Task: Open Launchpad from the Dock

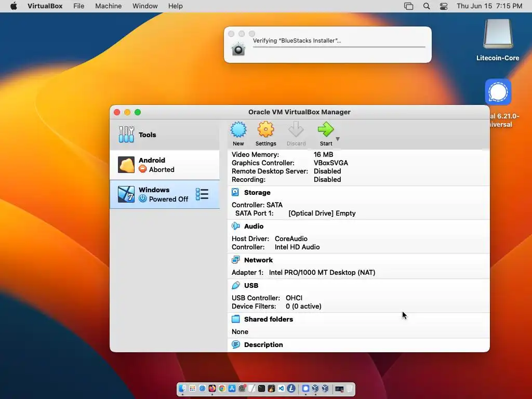Action: coord(192,389)
